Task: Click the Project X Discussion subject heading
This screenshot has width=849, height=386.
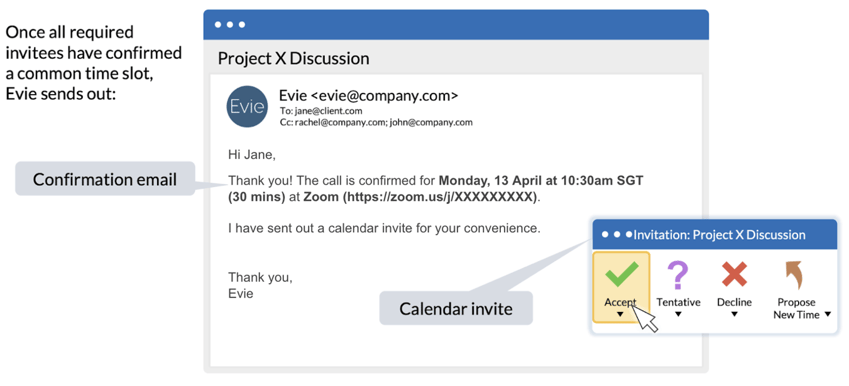Action: click(x=293, y=58)
